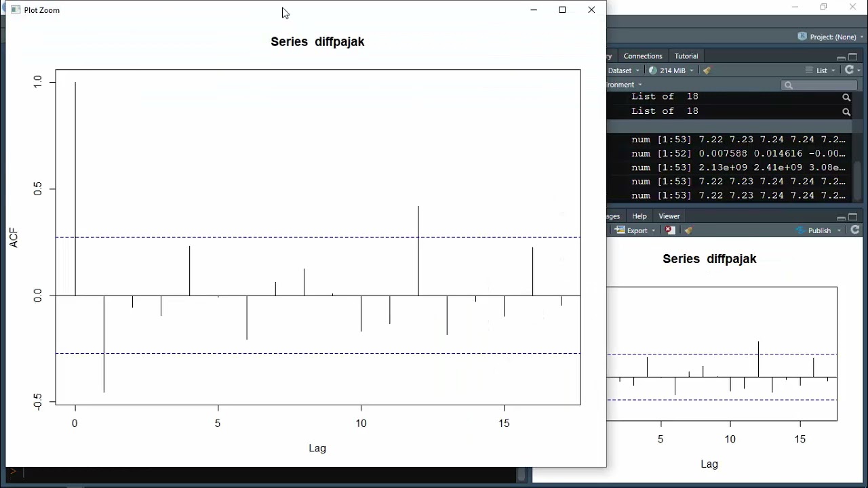Open refresh options dropdown arrow
Image resolution: width=868 pixels, height=488 pixels.
859,70
